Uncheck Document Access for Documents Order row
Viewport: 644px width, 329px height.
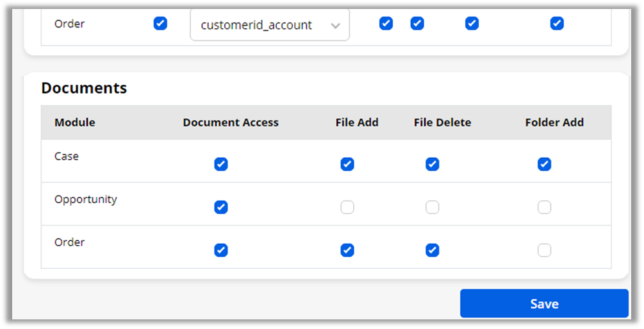click(221, 250)
